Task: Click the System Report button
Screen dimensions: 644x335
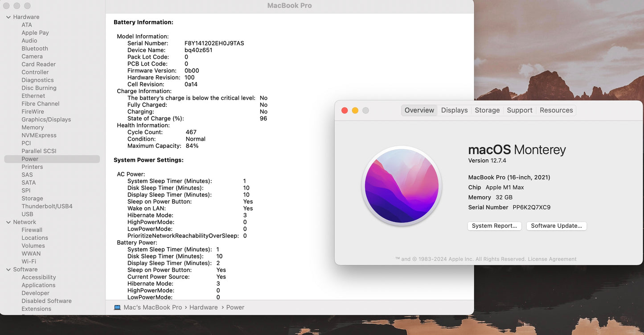Action: (494, 226)
